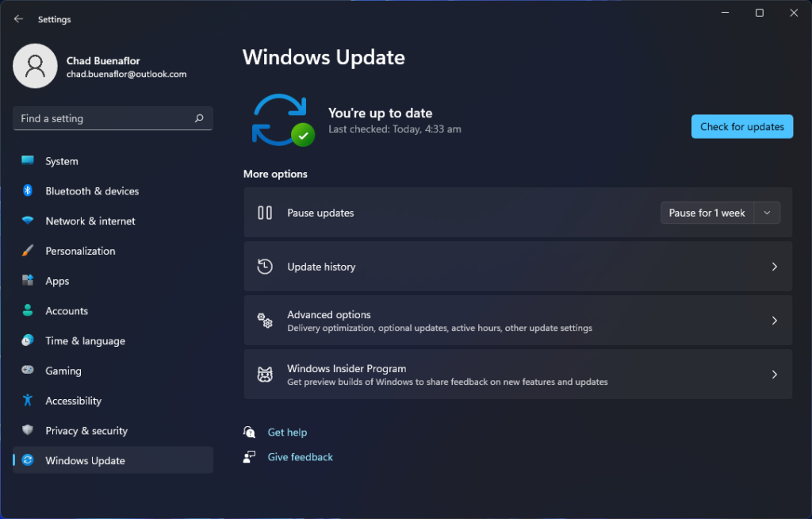The image size is (812, 519).
Task: Click the Windows Insider Program row title
Action: (x=347, y=368)
